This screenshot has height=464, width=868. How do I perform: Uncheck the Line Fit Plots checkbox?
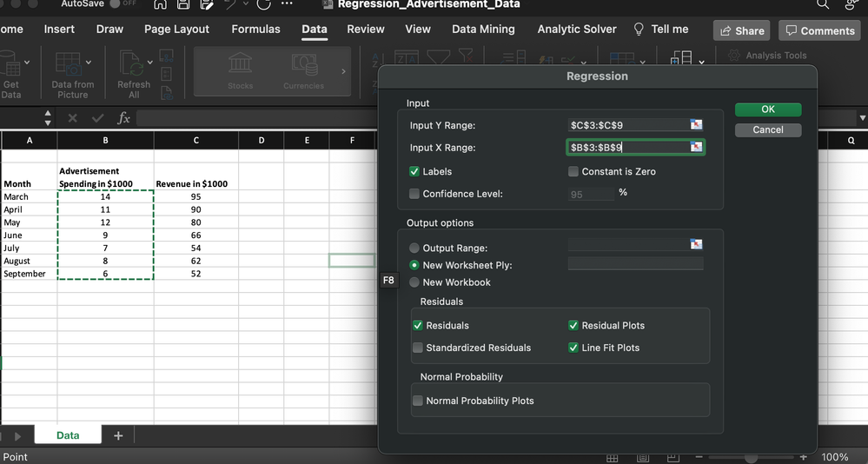click(x=573, y=348)
